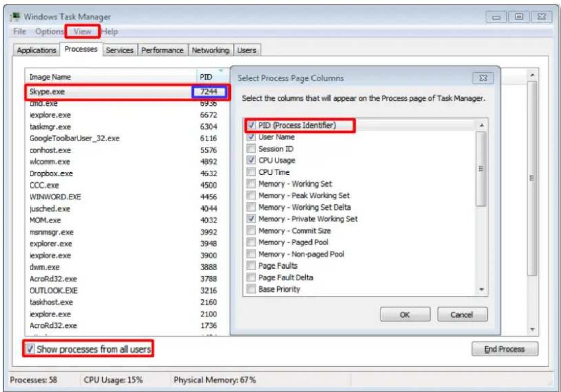Image resolution: width=561 pixels, height=392 pixels.
Task: Select the CCC.exe process
Action: [127, 185]
